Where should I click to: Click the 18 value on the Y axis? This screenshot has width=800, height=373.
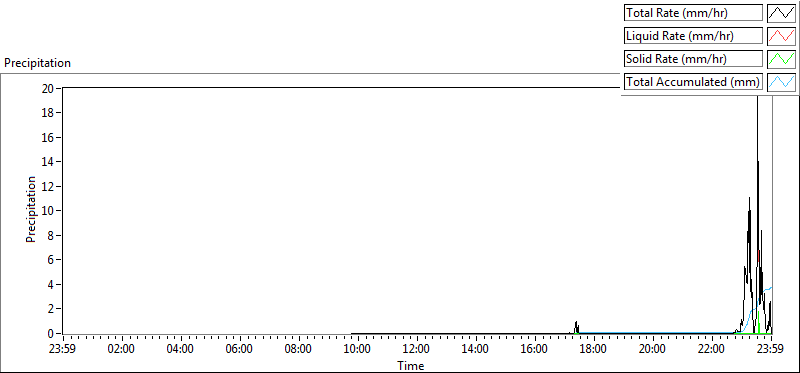tap(48, 112)
